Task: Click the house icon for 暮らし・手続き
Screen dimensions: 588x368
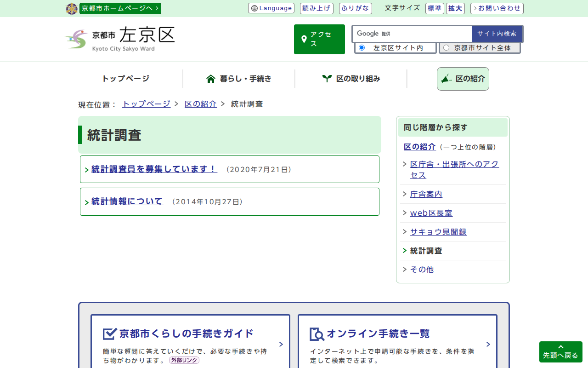Action: [211, 79]
